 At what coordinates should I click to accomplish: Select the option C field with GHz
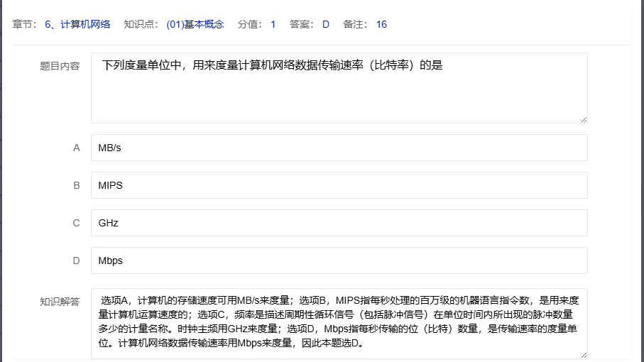pyautogui.click(x=339, y=223)
